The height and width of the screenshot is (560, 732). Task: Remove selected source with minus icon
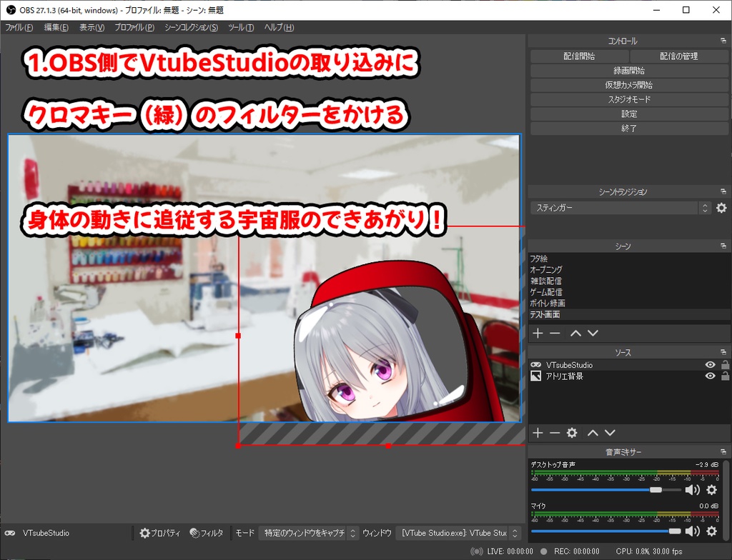(x=555, y=433)
